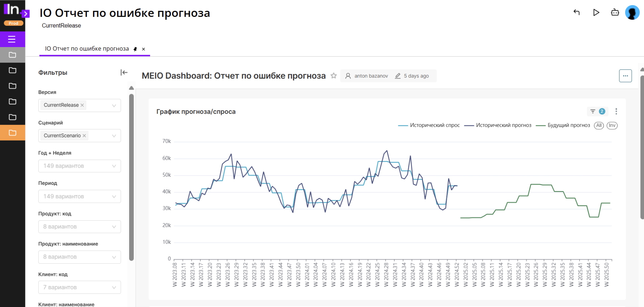Mark dashboard as favorite with star

pos(334,76)
